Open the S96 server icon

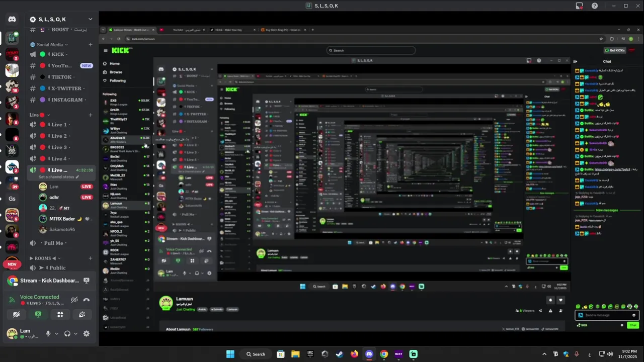coord(12,150)
